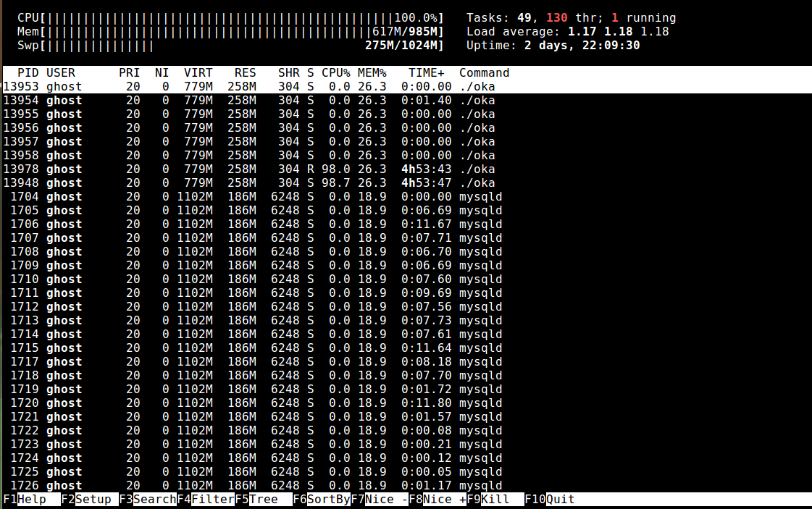Click the VIRT column header
This screenshot has width=812, height=509.
tap(198, 73)
